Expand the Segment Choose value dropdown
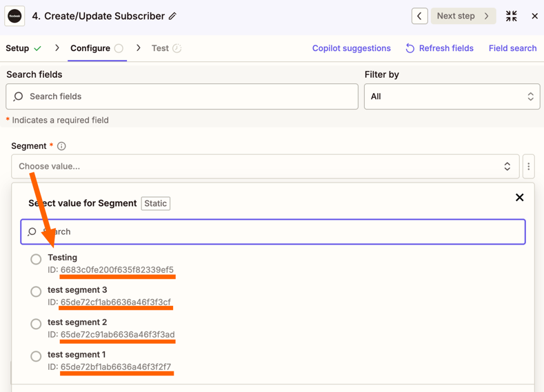The height and width of the screenshot is (392, 544). [265, 166]
